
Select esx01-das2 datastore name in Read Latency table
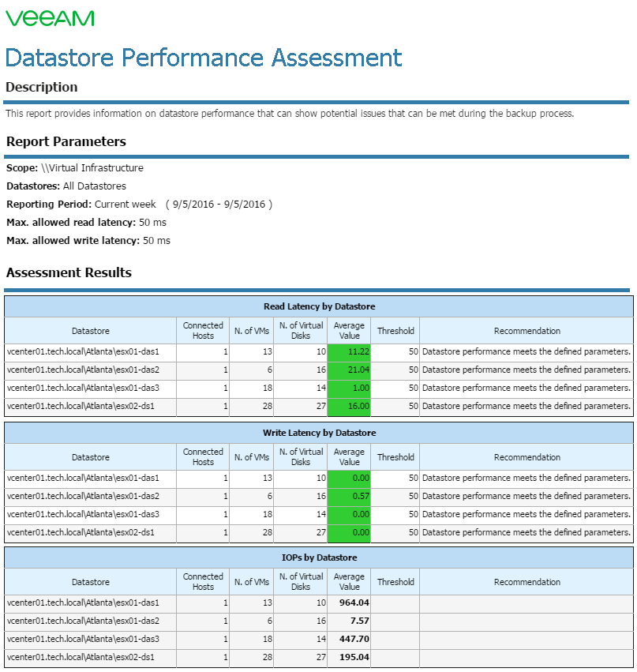click(x=83, y=370)
